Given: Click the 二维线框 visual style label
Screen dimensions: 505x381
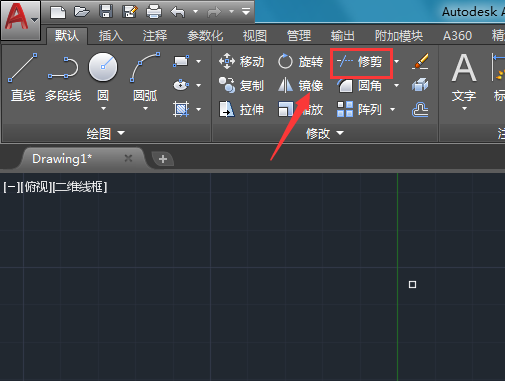Looking at the screenshot, I should 80,187.
